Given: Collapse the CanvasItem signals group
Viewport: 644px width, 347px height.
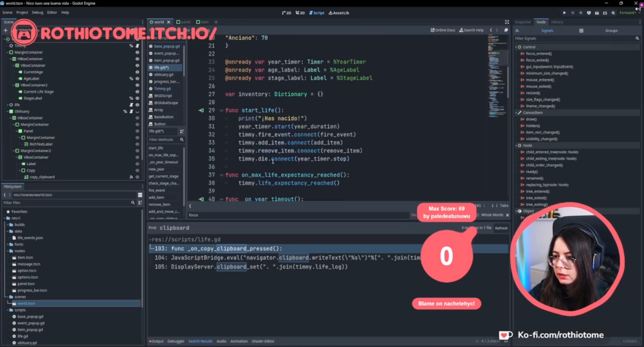Looking at the screenshot, I should tap(516, 113).
